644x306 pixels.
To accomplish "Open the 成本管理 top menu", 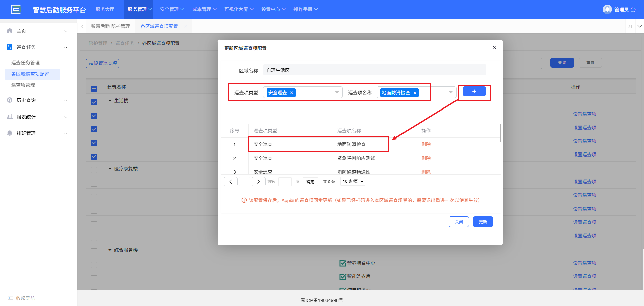I will click(x=204, y=9).
